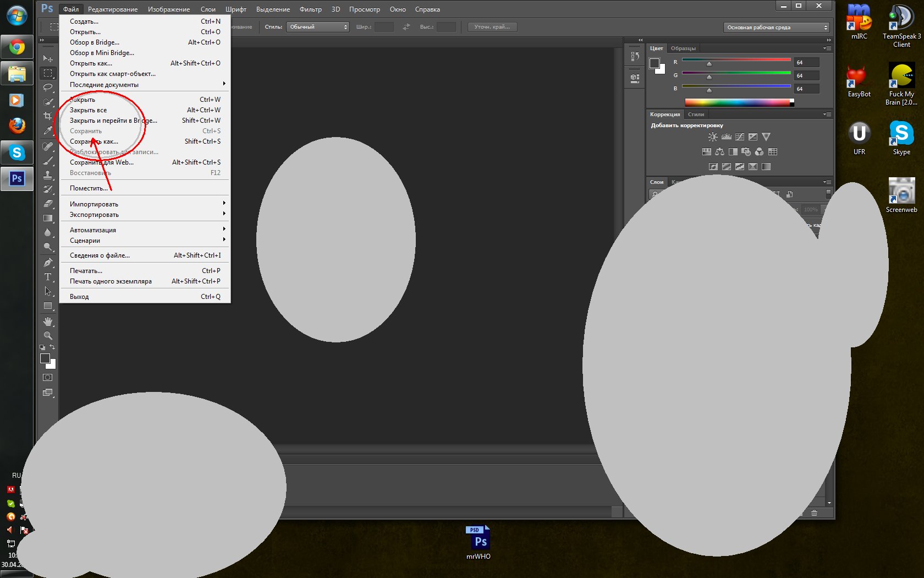Select the Dodge tool
Screen dimensions: 924x578
click(48, 247)
